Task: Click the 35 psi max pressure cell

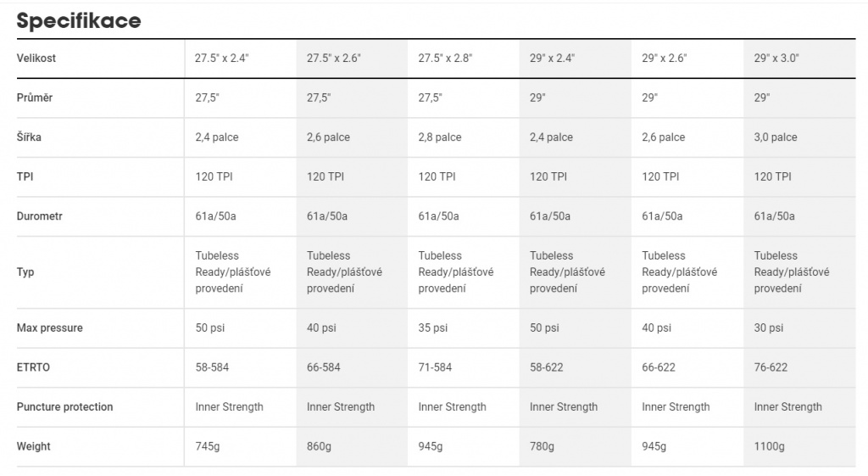Action: coord(432,328)
